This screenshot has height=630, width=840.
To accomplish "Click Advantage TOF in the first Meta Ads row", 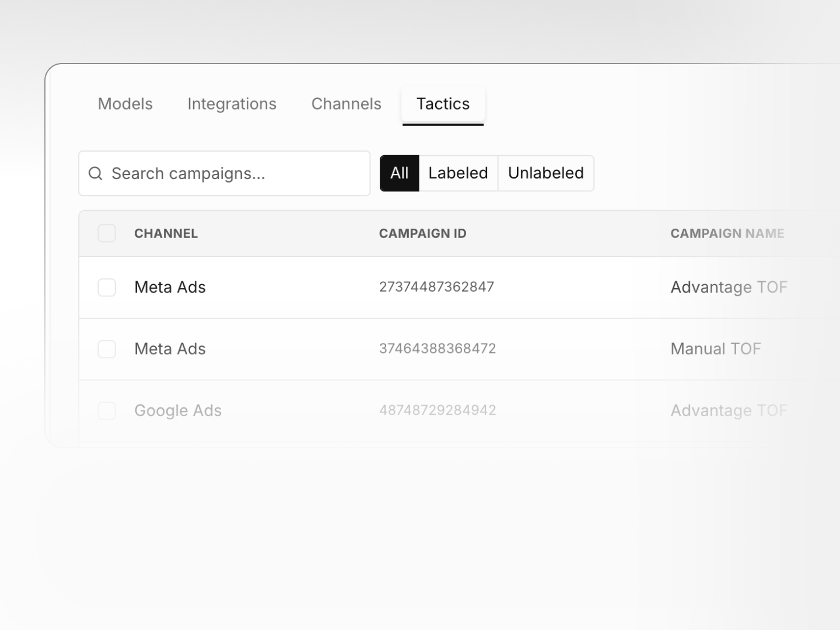I will pos(729,287).
